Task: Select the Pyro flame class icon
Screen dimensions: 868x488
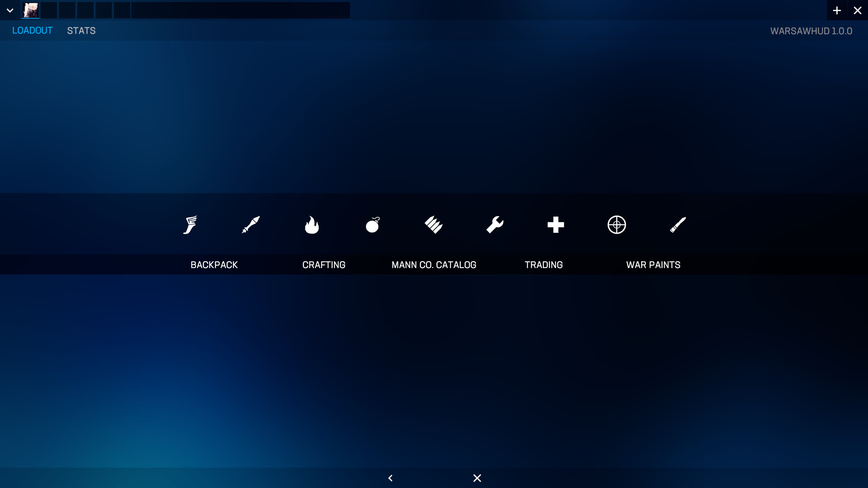Action: click(x=312, y=225)
